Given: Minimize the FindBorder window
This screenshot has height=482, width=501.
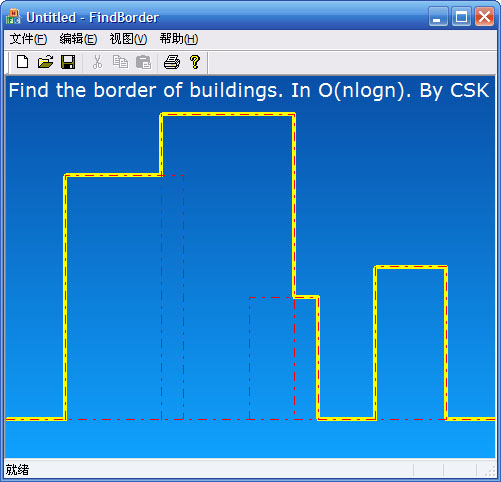Looking at the screenshot, I should click(438, 16).
